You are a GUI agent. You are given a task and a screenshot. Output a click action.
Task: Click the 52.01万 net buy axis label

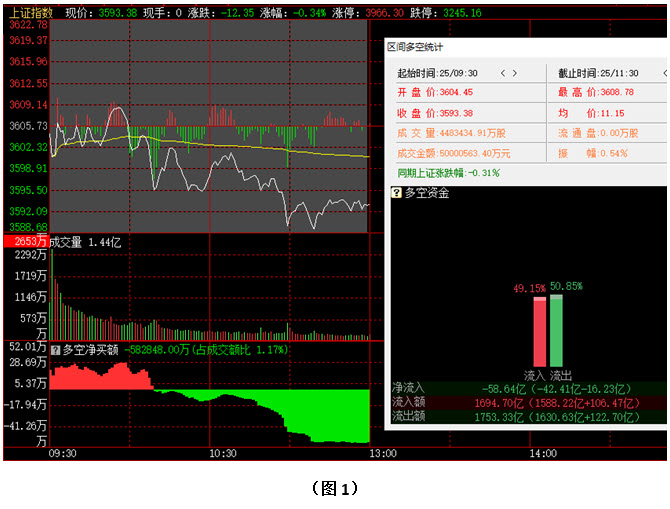click(28, 347)
